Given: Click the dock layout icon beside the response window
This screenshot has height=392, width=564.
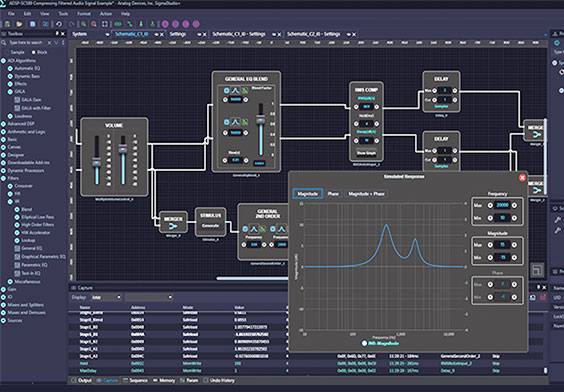Looking at the screenshot, I should 537,270.
